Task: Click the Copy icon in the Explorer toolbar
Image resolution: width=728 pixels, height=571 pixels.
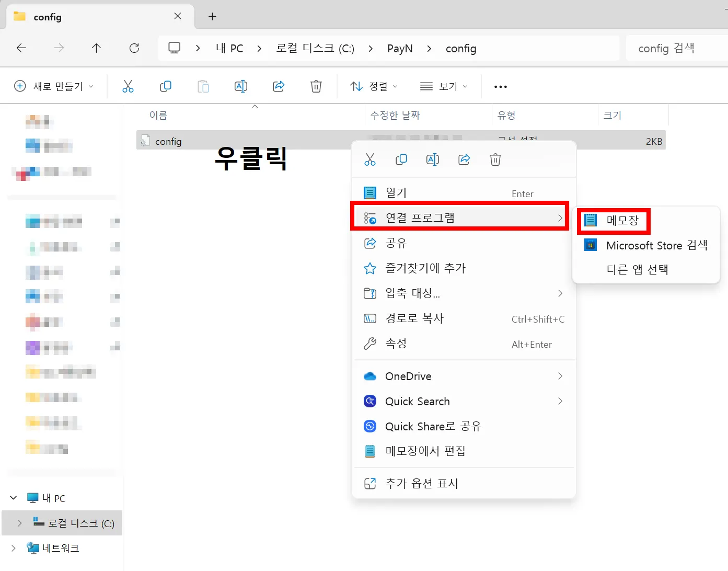Action: [x=166, y=86]
